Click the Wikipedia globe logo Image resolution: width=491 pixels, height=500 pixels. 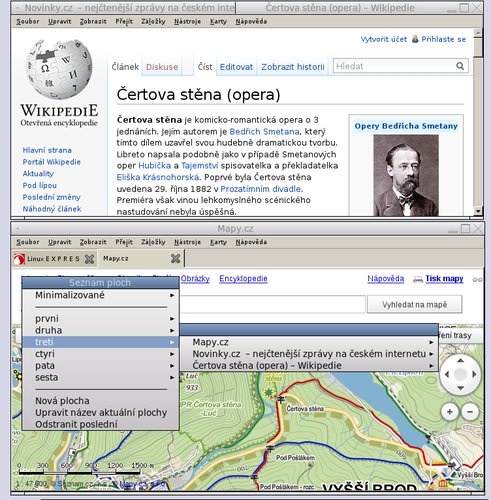pos(59,69)
